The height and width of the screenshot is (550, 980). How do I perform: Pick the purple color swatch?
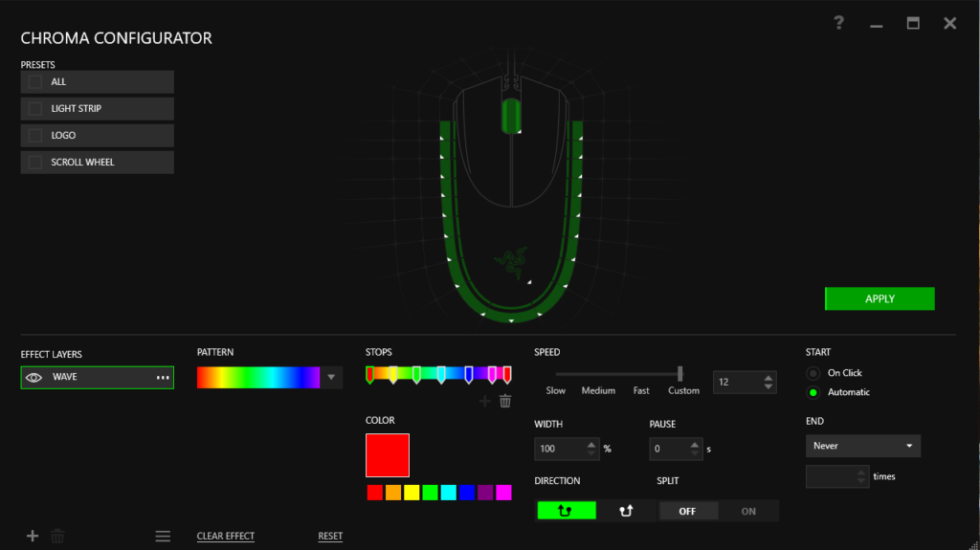click(485, 493)
